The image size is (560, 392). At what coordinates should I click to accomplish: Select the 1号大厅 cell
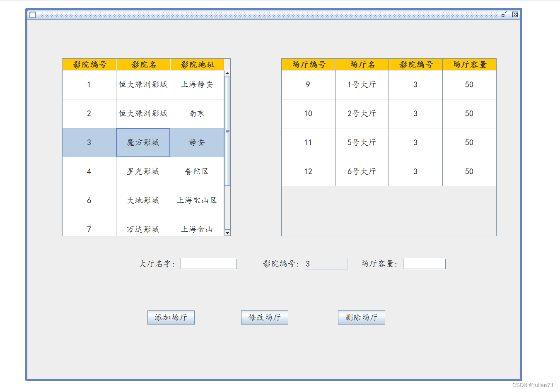click(x=362, y=85)
